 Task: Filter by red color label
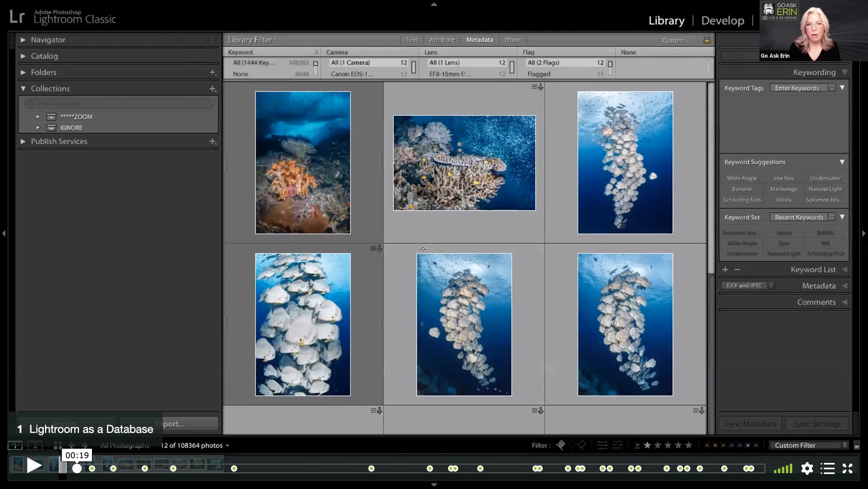point(707,446)
